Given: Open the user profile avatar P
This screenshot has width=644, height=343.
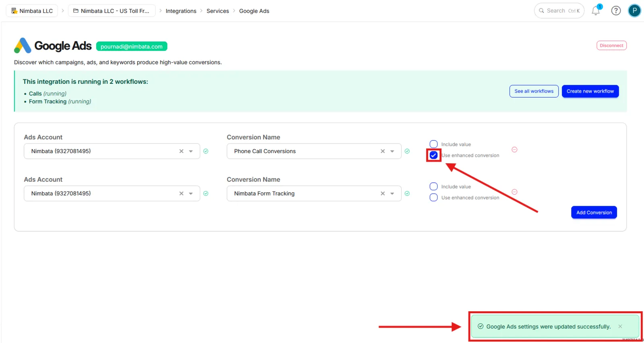Looking at the screenshot, I should (634, 10).
